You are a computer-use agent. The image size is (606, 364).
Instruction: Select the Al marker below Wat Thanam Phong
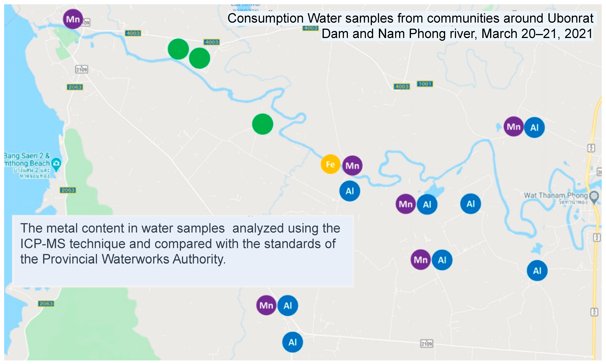537,271
